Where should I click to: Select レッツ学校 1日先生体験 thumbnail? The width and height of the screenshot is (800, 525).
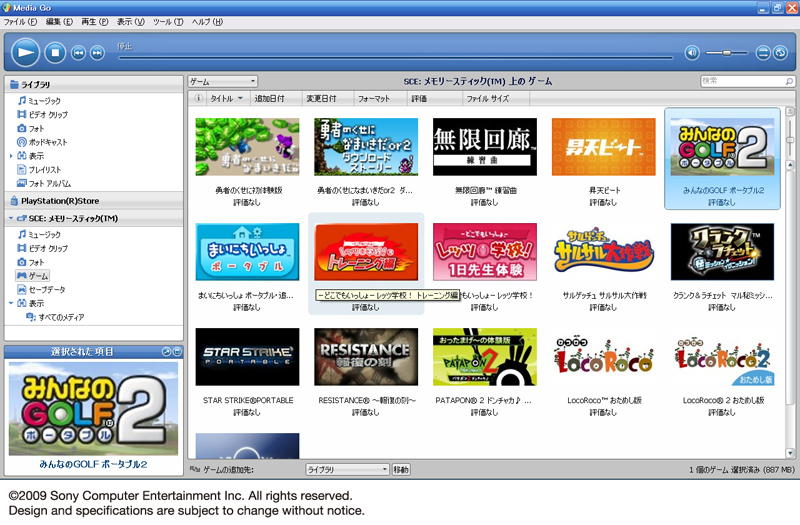pyautogui.click(x=485, y=252)
